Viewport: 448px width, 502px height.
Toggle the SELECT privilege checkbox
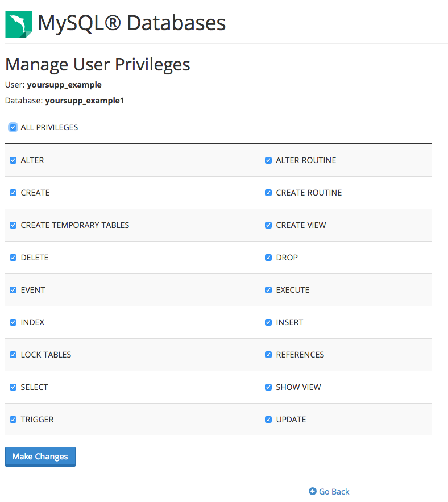tap(13, 387)
